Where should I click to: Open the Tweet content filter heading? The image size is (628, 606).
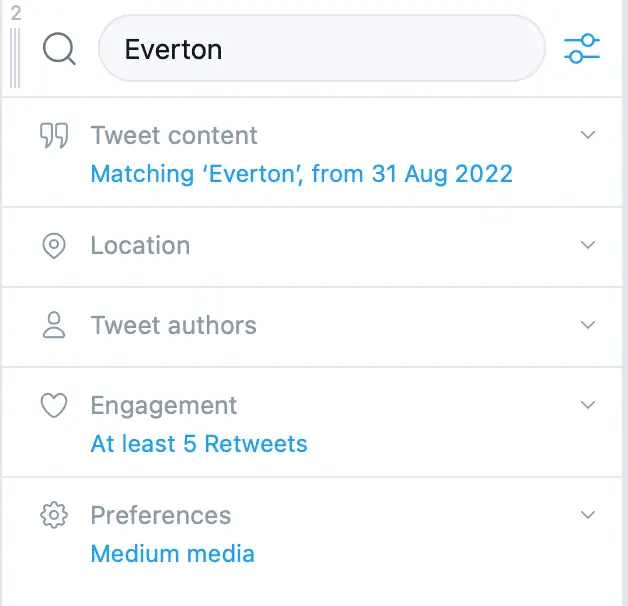[174, 135]
